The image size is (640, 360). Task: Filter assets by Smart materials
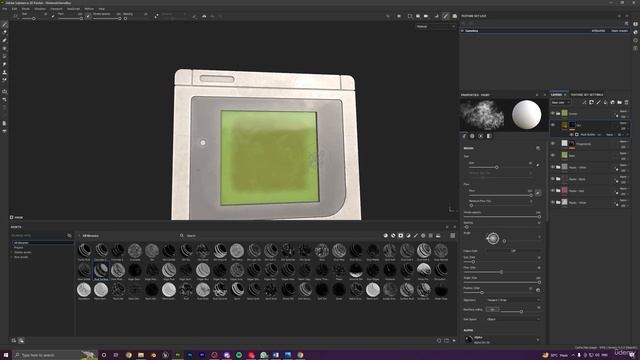click(393, 236)
